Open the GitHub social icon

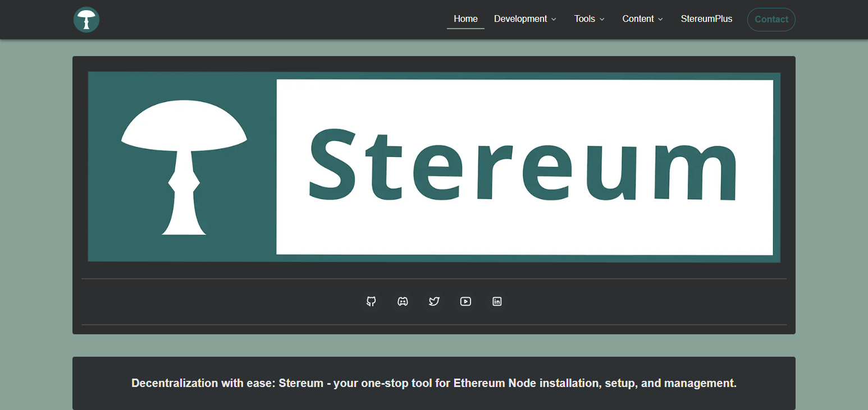point(371,301)
